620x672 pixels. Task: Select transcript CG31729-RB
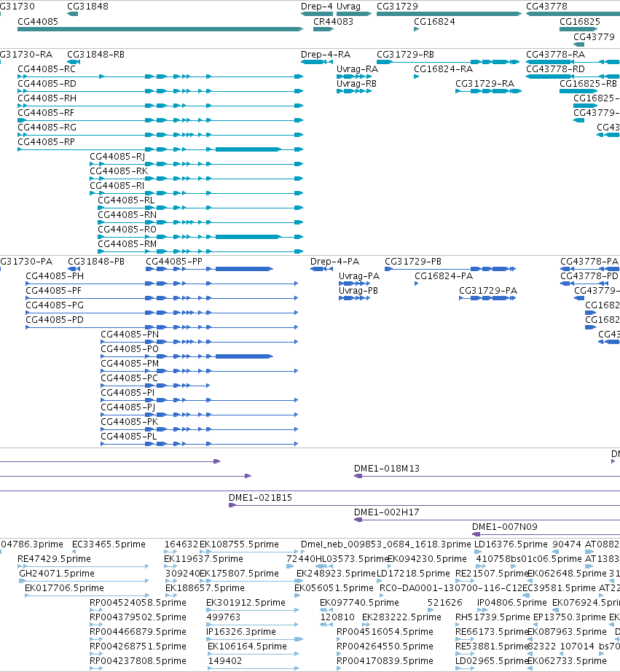click(405, 55)
